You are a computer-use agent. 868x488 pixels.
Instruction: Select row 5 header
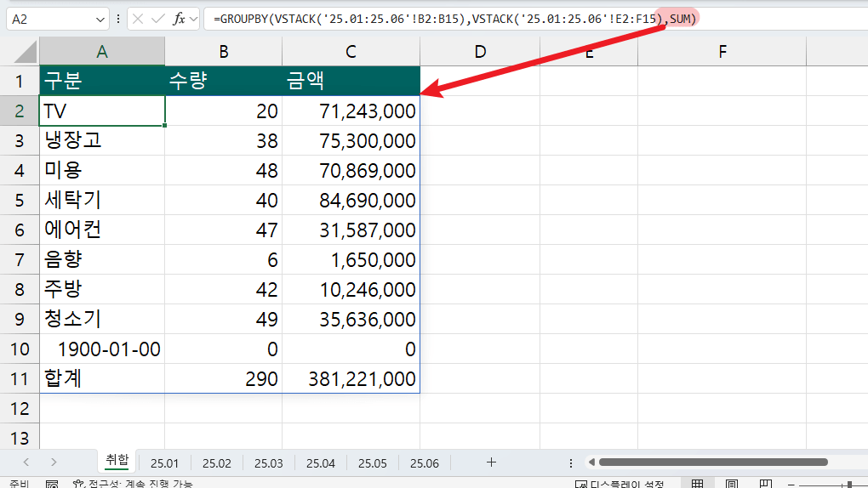pyautogui.click(x=20, y=200)
